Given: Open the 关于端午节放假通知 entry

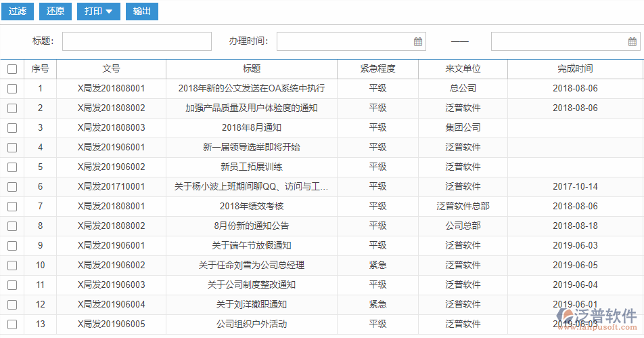Looking at the screenshot, I should (252, 245).
